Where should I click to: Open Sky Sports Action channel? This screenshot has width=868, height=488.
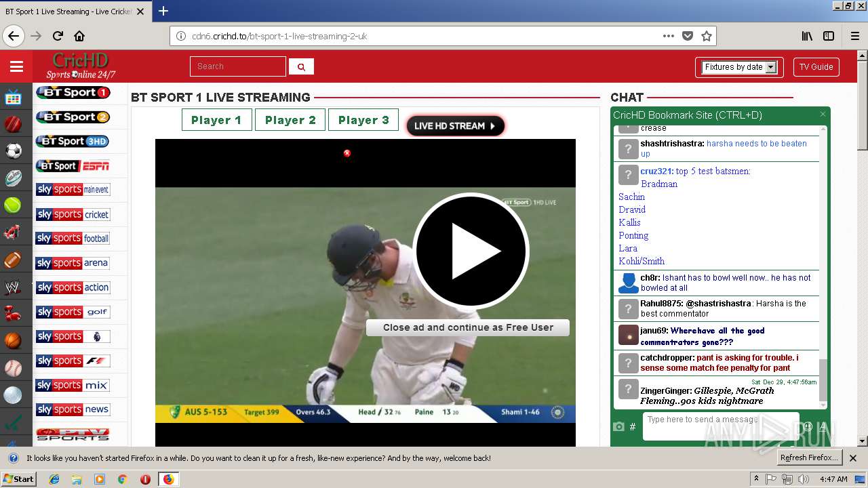pyautogui.click(x=73, y=287)
